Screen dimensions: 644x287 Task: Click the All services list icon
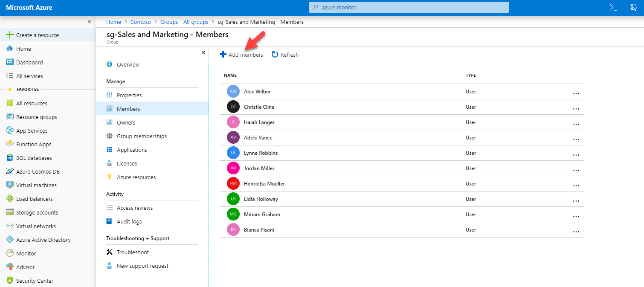(10, 76)
